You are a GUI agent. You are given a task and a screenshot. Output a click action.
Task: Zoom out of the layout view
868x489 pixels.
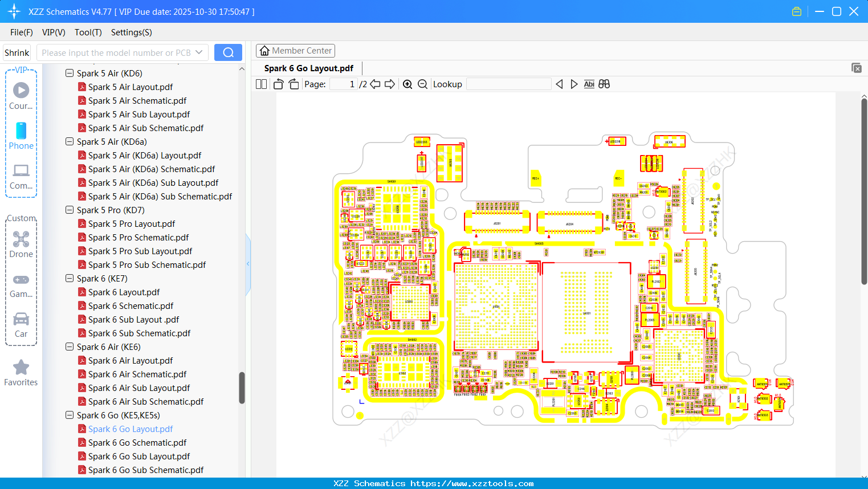422,84
